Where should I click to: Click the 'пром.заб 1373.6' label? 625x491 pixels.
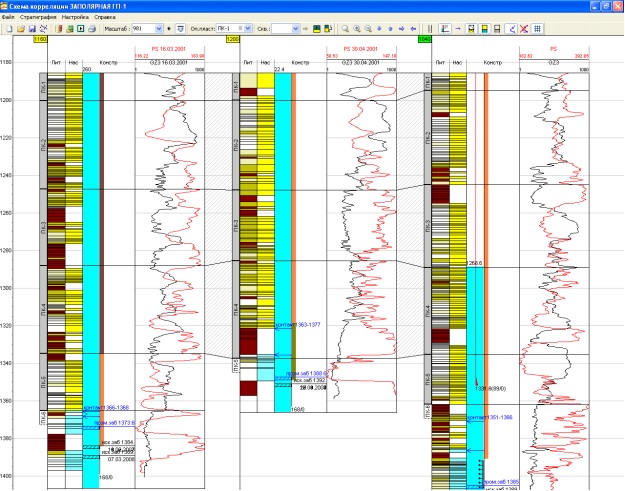point(115,423)
